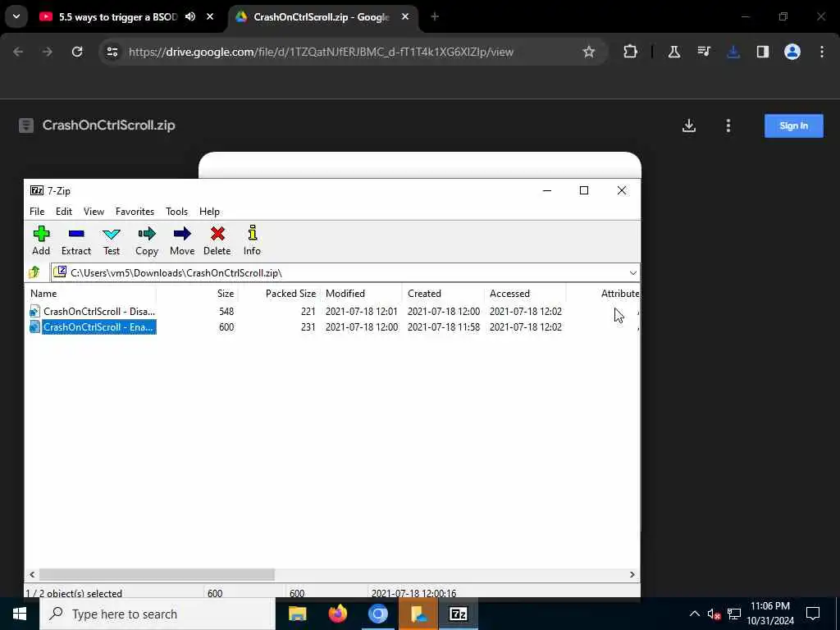Screen dimensions: 840x630
Task: Open Drive more actions menu
Action: click(x=728, y=126)
